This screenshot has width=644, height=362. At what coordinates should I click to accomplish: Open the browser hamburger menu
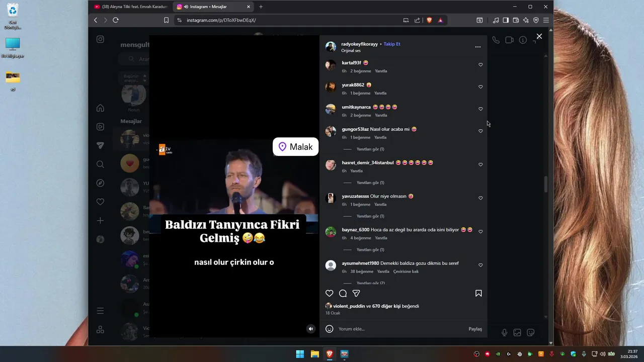click(546, 20)
